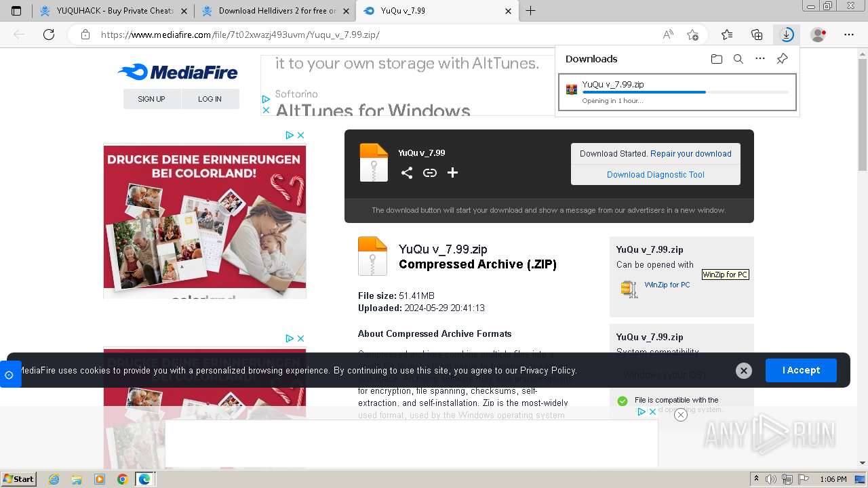Go back to previous page

[19, 35]
